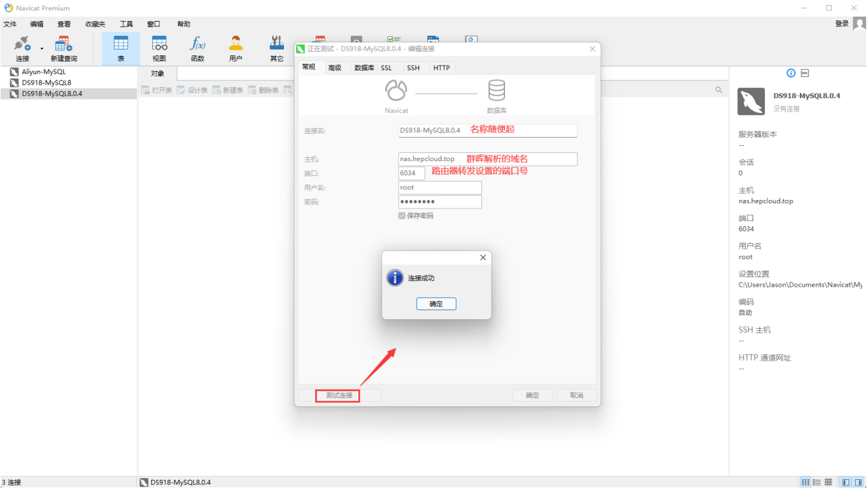The image size is (868, 490).
Task: Toggle the left navigation pane visibility button
Action: point(845,482)
